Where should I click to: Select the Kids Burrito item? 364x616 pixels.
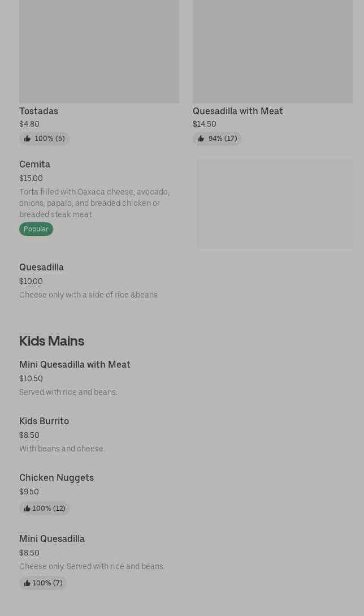coord(44,421)
